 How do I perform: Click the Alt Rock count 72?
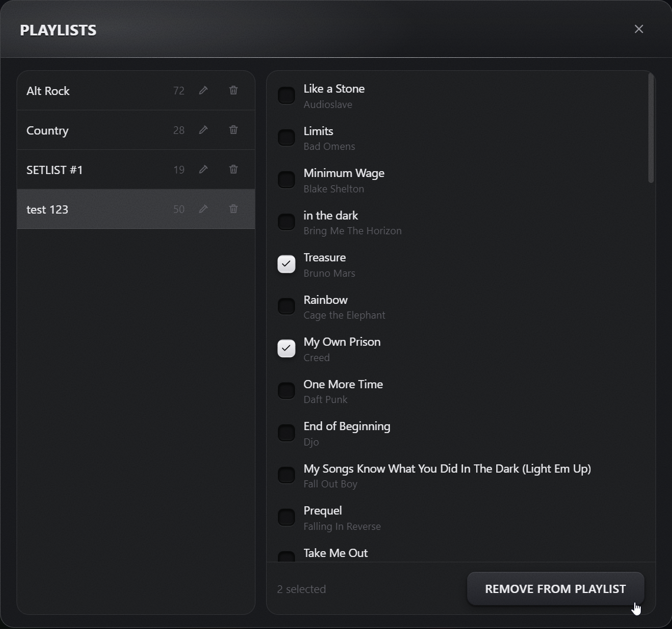tap(179, 91)
